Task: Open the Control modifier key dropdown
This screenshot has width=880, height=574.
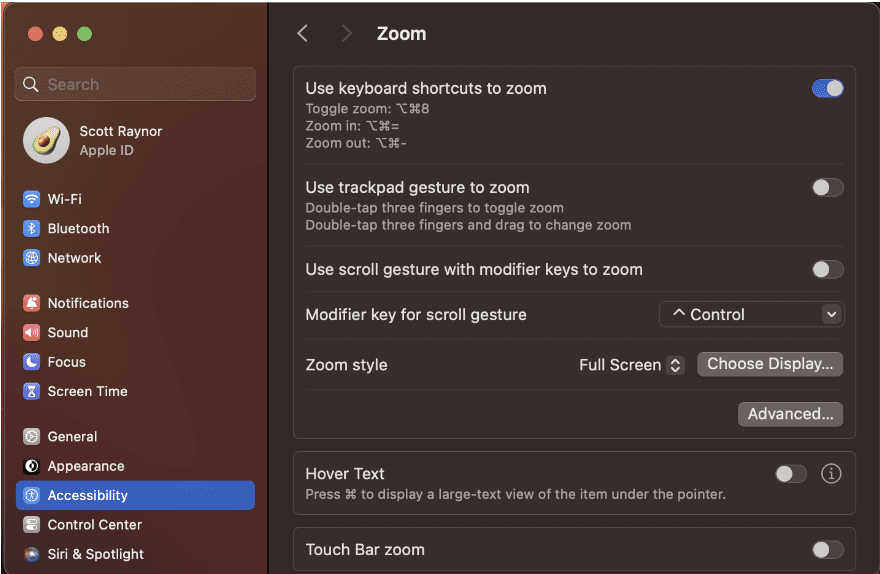Action: [751, 314]
